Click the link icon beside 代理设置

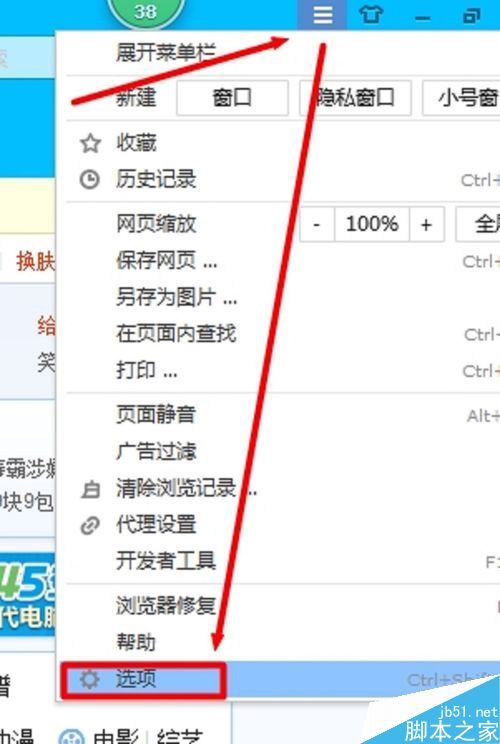coord(90,525)
